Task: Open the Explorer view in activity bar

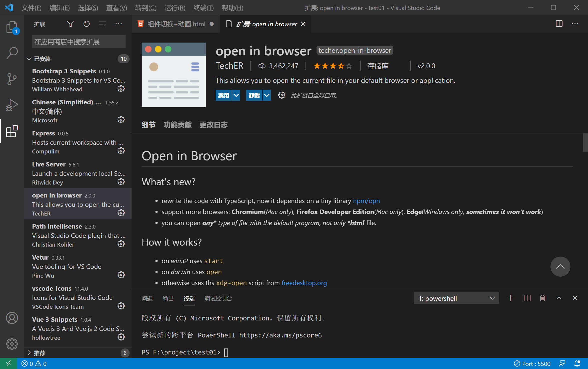Action: pyautogui.click(x=12, y=28)
